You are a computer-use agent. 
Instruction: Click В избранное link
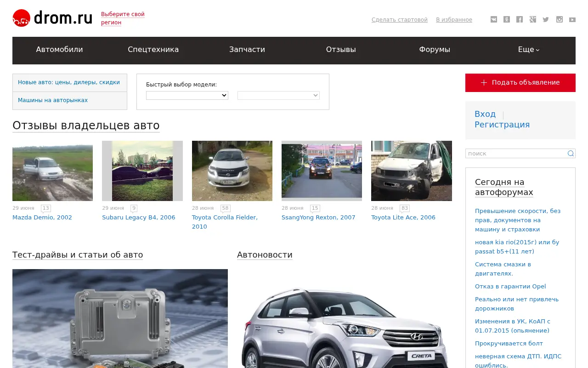454,20
